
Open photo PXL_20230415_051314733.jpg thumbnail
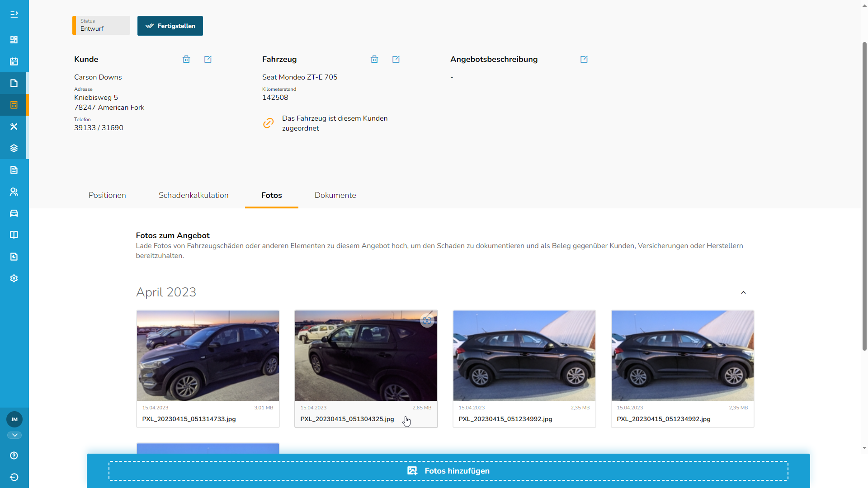208,356
